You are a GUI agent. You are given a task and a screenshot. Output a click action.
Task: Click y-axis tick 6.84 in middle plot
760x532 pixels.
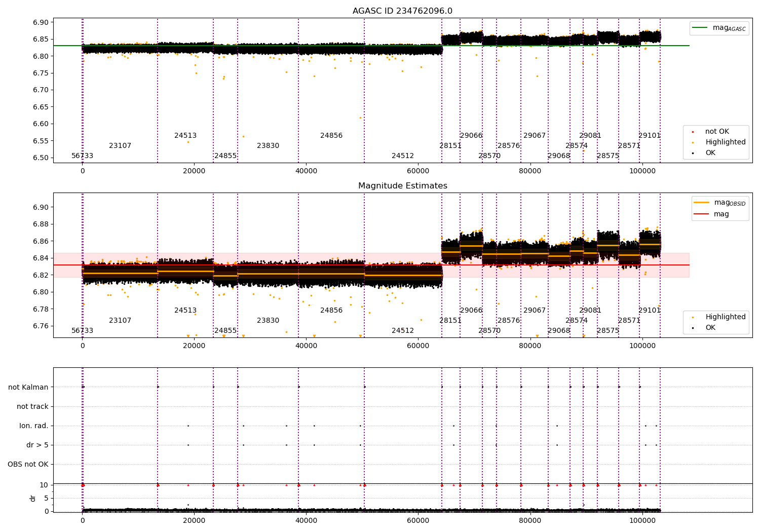coord(41,258)
